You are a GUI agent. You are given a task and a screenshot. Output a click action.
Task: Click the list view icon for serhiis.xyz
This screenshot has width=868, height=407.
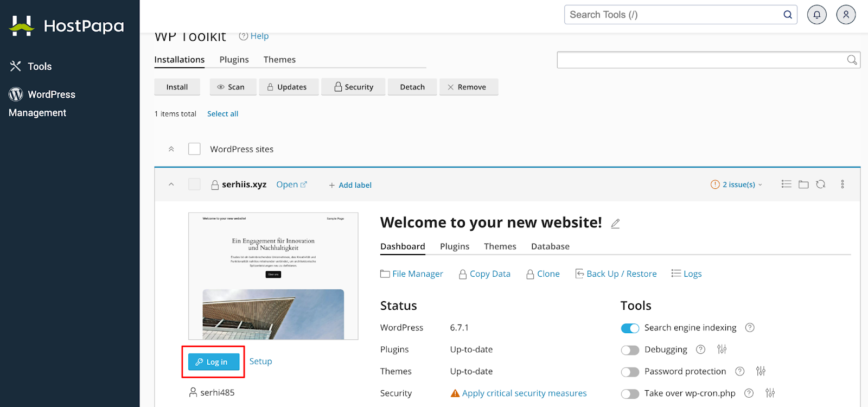tap(786, 185)
